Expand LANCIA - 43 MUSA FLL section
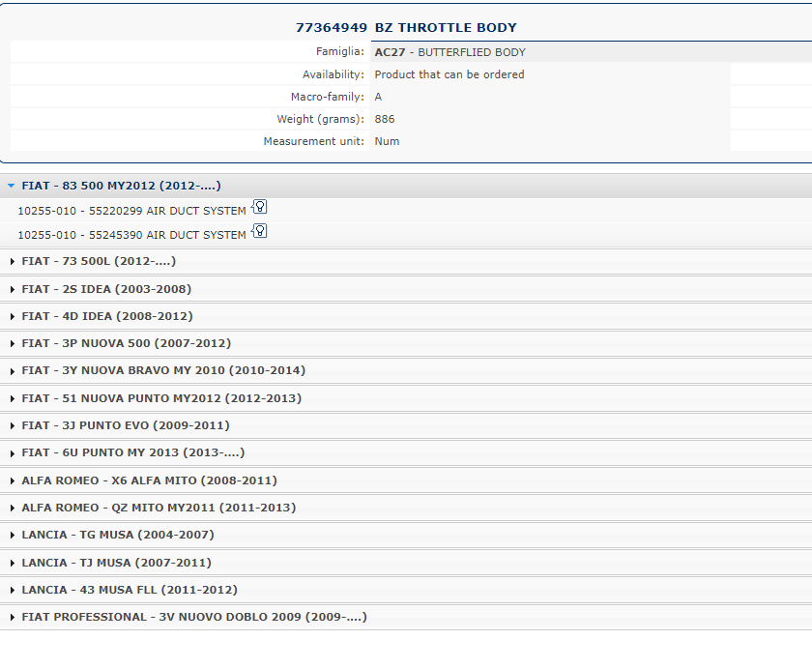Viewport: 812px width, 669px height. [x=130, y=590]
